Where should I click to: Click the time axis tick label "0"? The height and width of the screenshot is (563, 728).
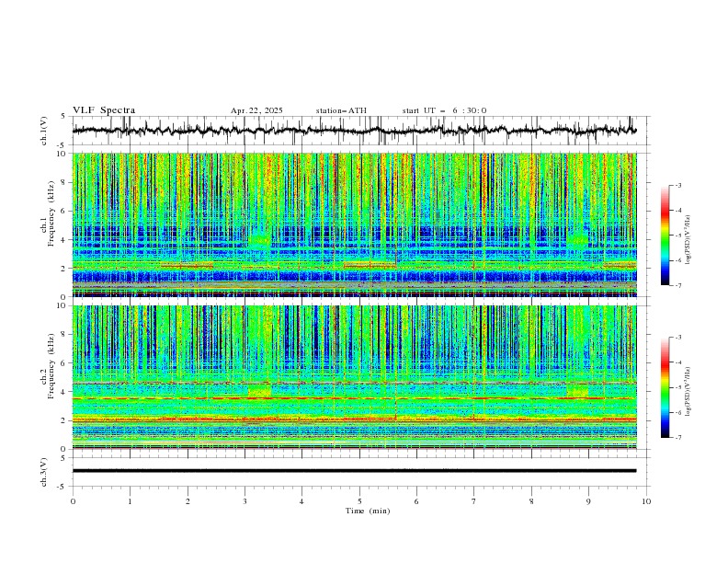click(x=73, y=501)
